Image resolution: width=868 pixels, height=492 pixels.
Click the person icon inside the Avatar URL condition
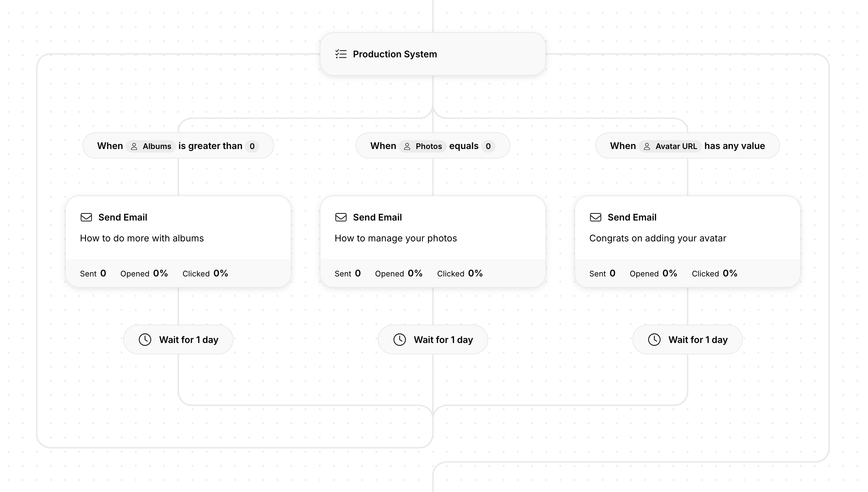(648, 146)
